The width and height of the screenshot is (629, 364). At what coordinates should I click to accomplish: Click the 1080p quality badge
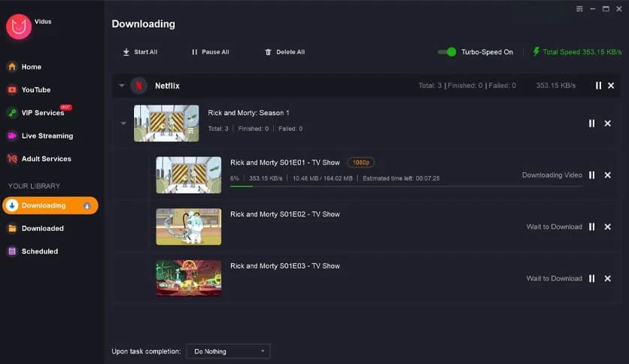point(360,162)
